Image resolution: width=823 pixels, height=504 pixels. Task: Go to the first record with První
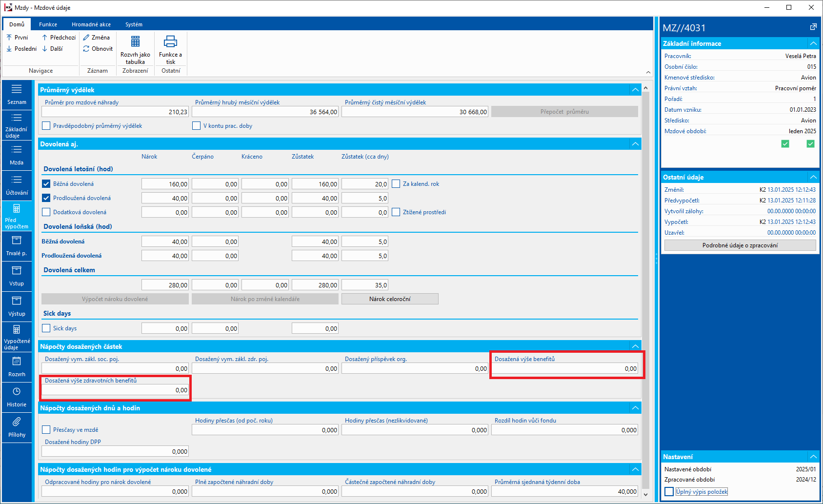coord(17,38)
